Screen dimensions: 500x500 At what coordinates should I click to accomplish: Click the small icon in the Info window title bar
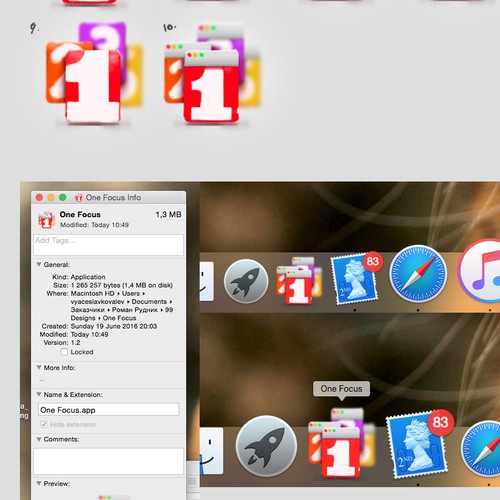78,198
